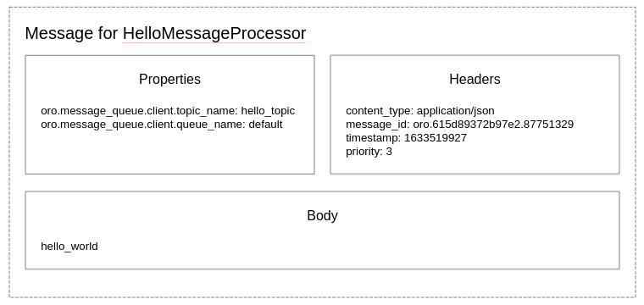
Task: Click the 1633519927 timestamp value
Action: click(436, 138)
